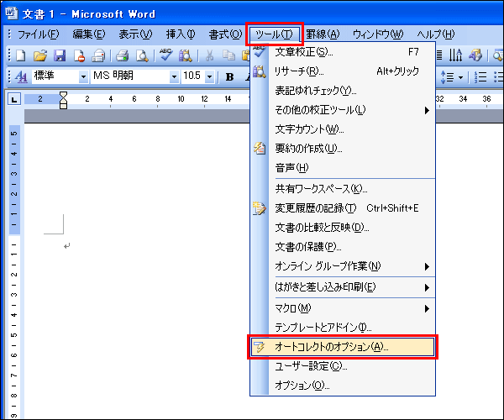The image size is (504, 420).
Task: Select ユーザー設定 menu item
Action: [343, 366]
